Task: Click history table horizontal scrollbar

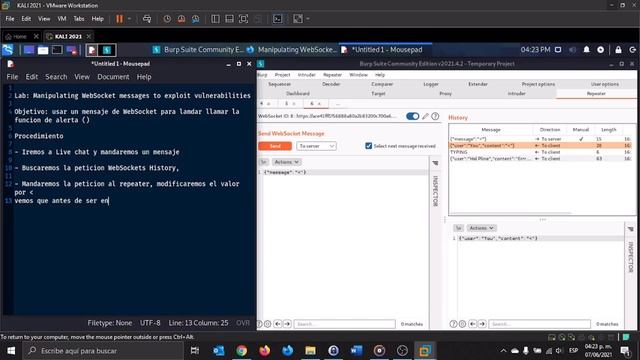Action: [x=511, y=213]
